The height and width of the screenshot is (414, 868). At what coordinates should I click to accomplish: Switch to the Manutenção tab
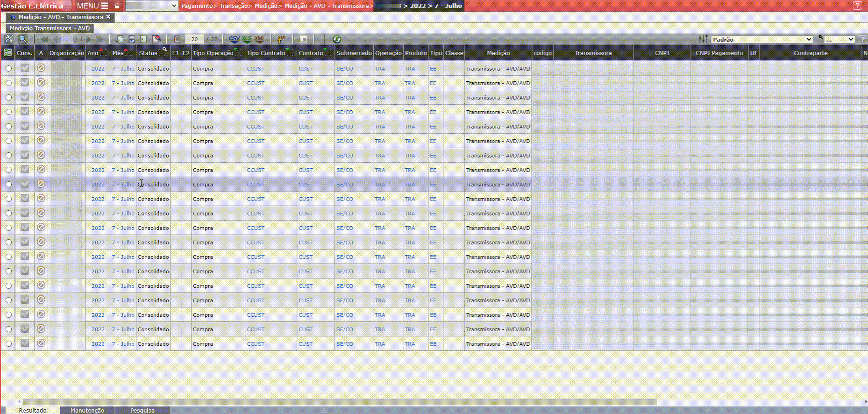[87, 410]
